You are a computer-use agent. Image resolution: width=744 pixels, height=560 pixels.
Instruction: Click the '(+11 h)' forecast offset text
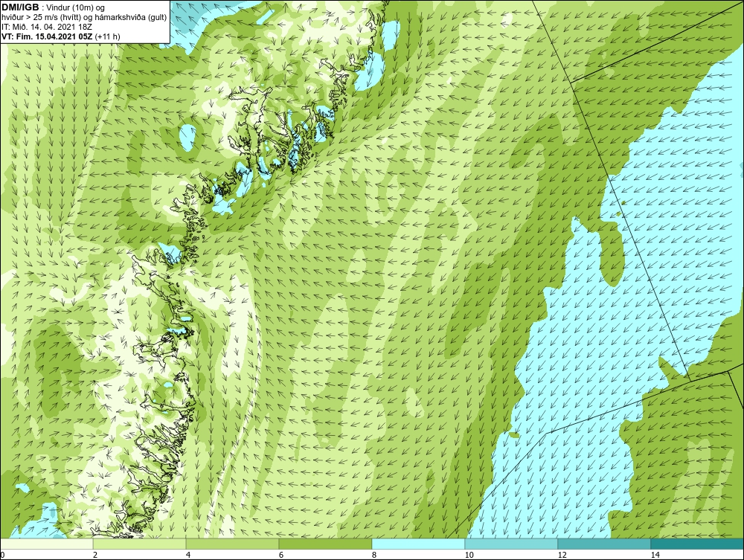pos(108,36)
